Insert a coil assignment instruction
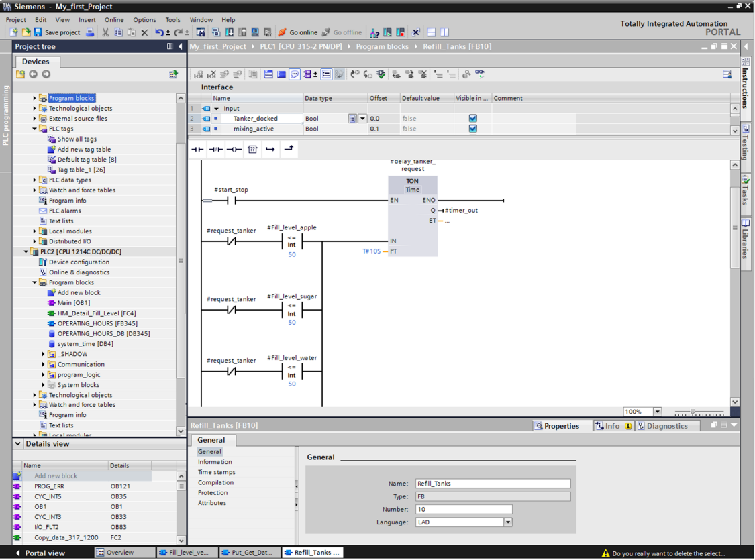The width and height of the screenshot is (755, 560). 234,150
